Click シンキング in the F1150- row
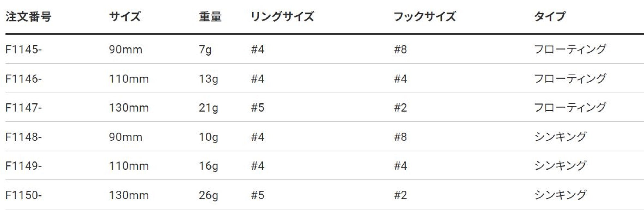The image size is (644, 210). [x=560, y=195]
